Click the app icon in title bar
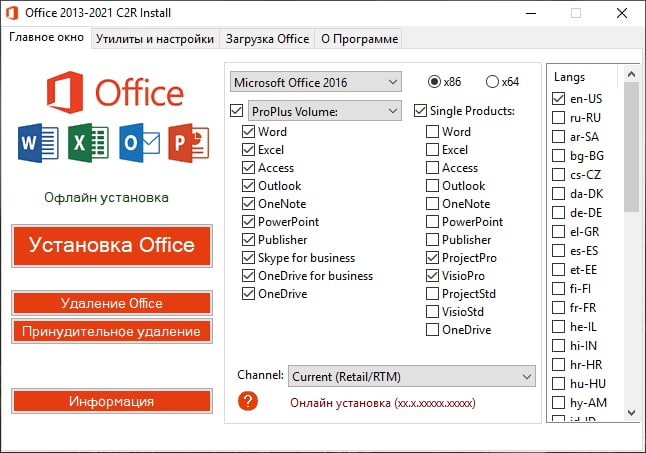 (14, 14)
